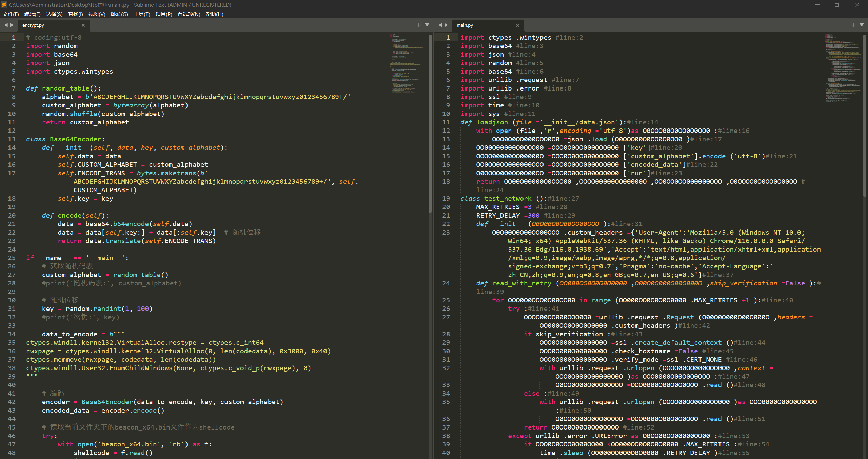
Task: Click left pane previous-tab arrow
Action: [x=6, y=25]
